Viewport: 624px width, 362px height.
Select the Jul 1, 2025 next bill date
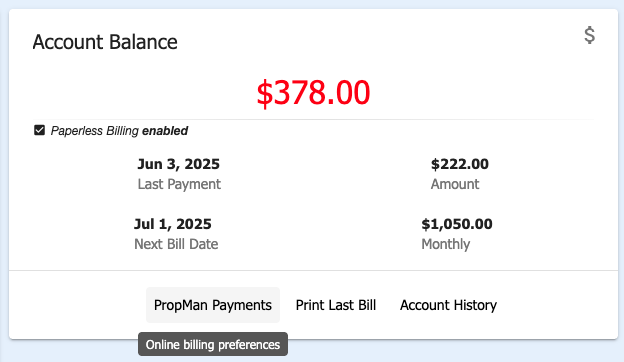[173, 224]
